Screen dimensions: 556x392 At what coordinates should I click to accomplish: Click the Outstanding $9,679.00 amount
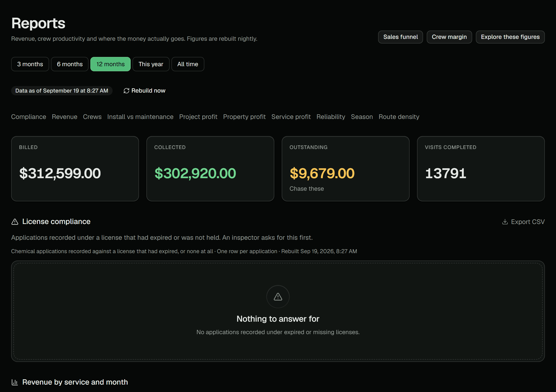click(322, 173)
